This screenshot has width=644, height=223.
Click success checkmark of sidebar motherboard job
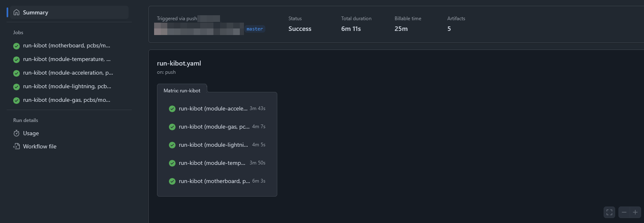(16, 46)
